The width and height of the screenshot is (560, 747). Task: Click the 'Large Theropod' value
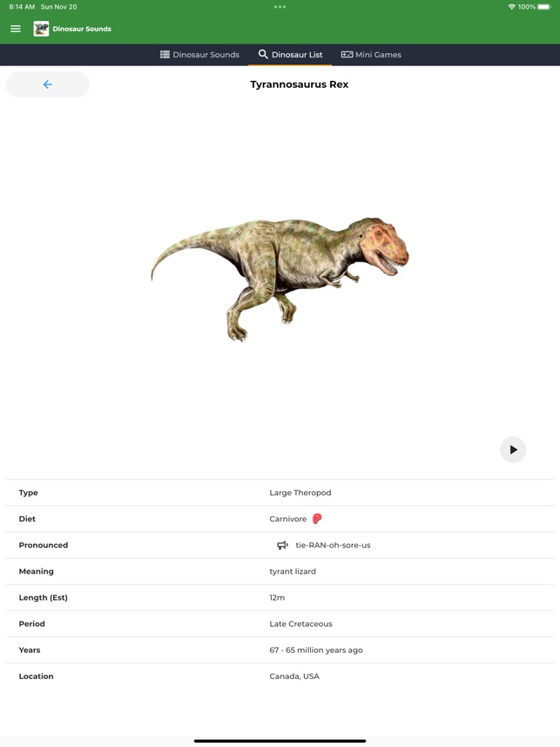[x=300, y=493]
